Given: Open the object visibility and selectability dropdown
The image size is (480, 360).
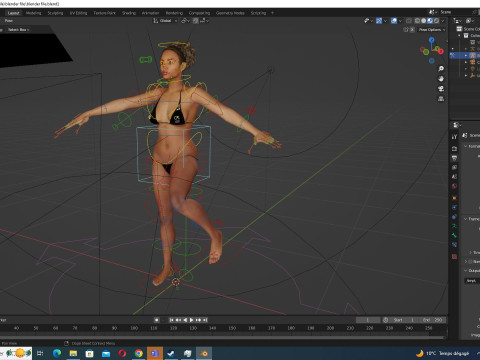Looking at the screenshot, I should click(368, 21).
